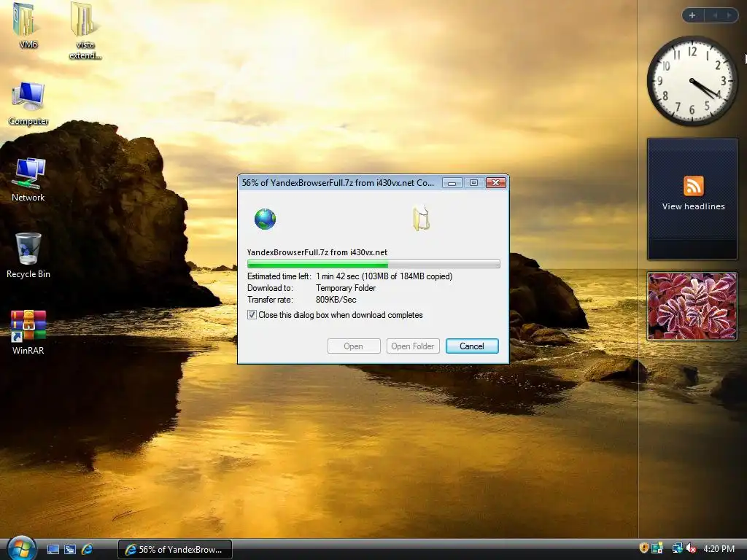Click Switch between windows in Quick Launch

pyautogui.click(x=70, y=550)
